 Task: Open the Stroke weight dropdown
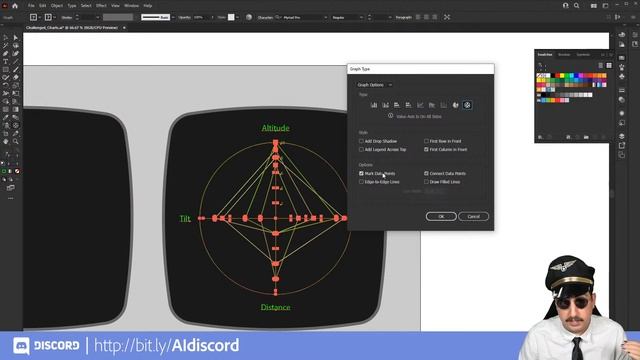[x=98, y=18]
